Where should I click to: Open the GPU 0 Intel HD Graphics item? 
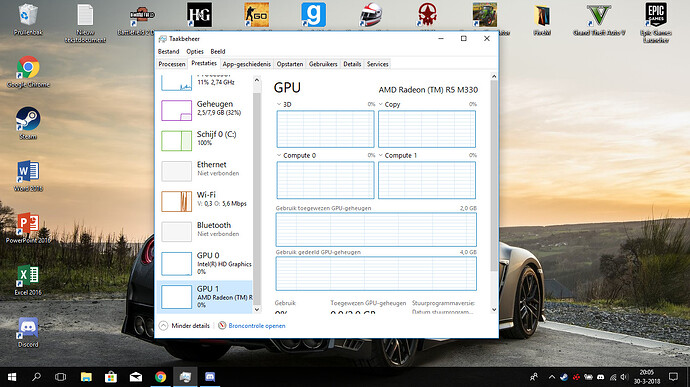[205, 263]
